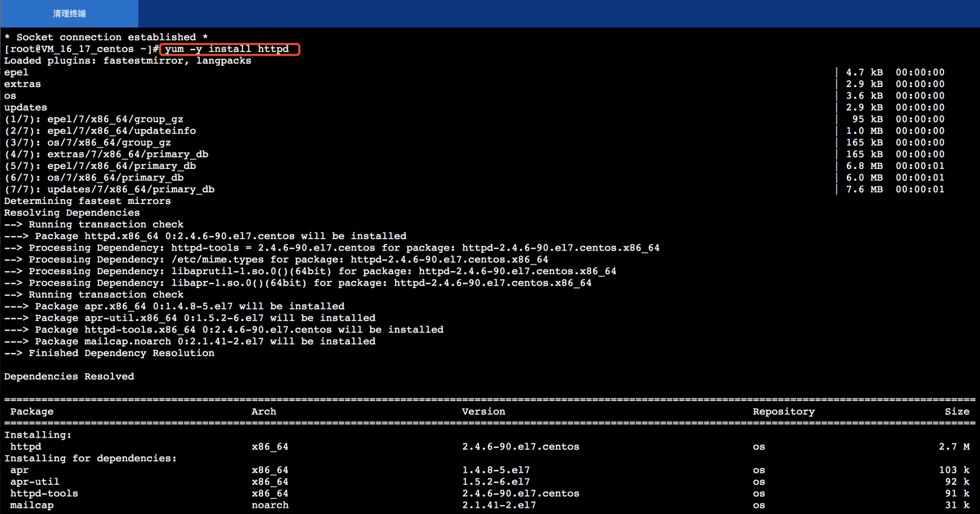Viewport: 980px width, 514px height.
Task: Click the 清理终端 clear terminal button
Action: 70,13
